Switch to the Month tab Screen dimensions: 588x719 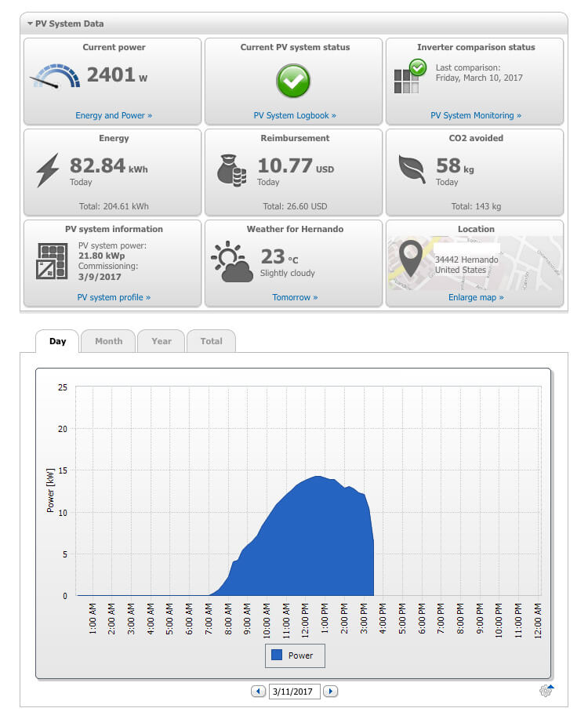pyautogui.click(x=108, y=341)
